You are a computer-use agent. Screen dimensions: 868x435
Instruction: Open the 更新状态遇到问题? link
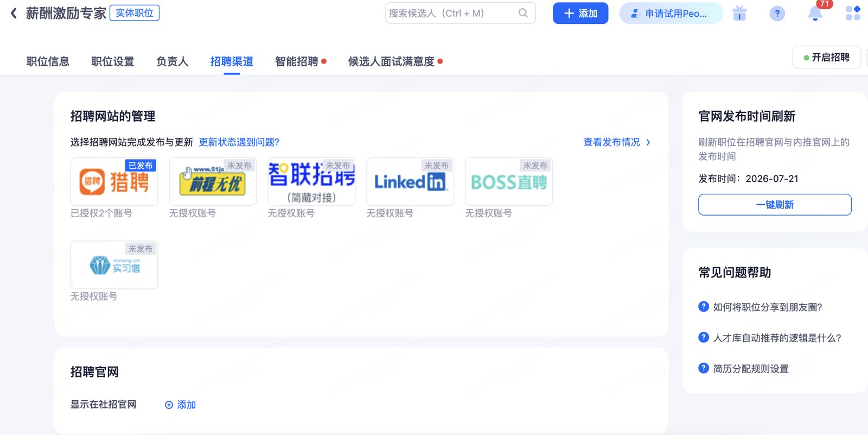tap(239, 142)
